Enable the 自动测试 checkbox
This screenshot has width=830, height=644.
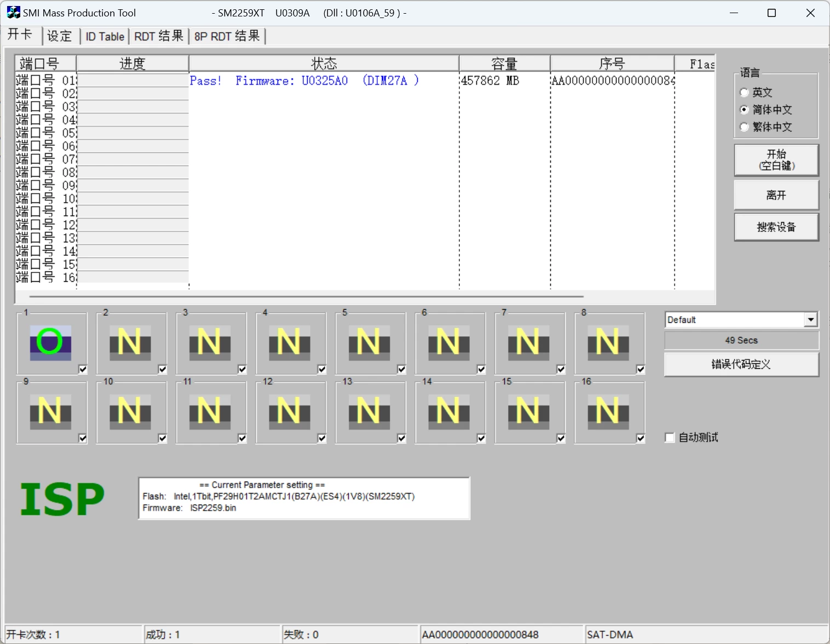point(670,438)
